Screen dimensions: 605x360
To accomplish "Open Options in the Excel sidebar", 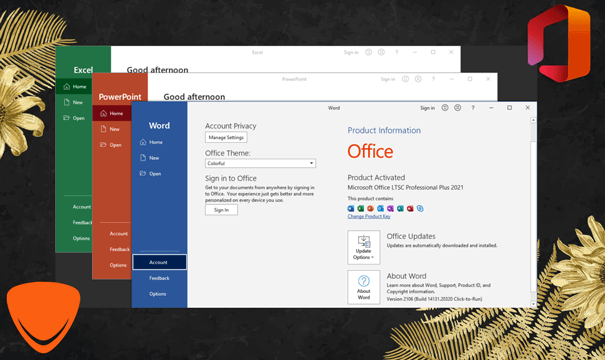I will [81, 238].
